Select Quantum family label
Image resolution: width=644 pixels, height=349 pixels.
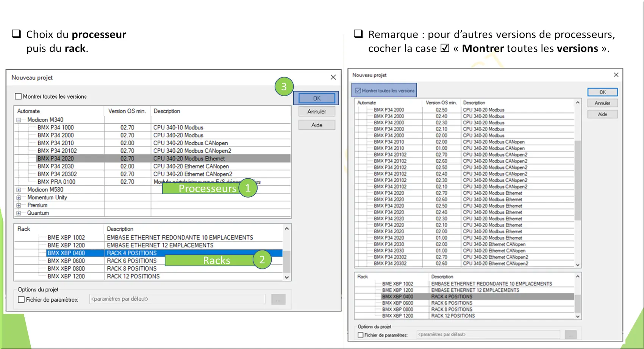click(38, 213)
